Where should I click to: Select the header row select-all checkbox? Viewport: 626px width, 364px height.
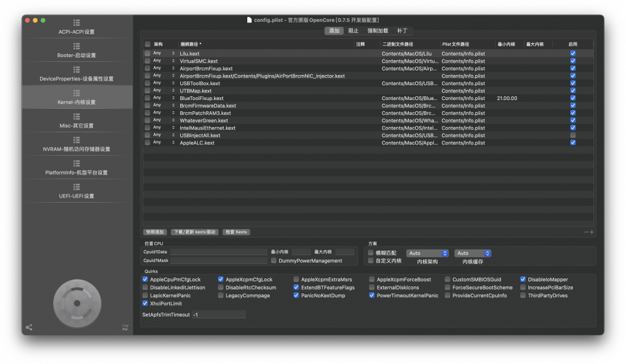coord(148,44)
